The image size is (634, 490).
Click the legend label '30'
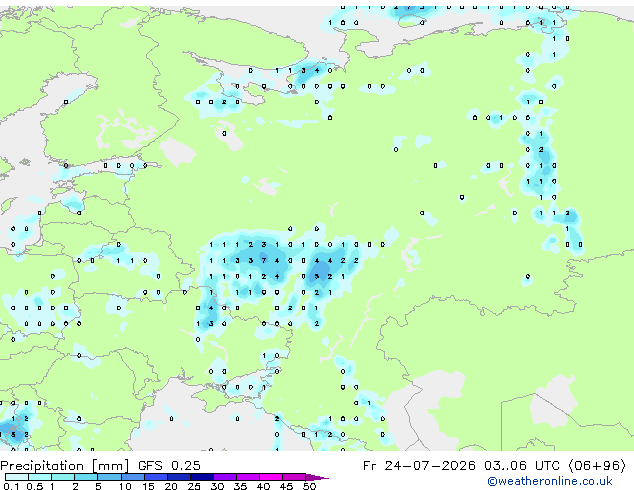[217, 486]
